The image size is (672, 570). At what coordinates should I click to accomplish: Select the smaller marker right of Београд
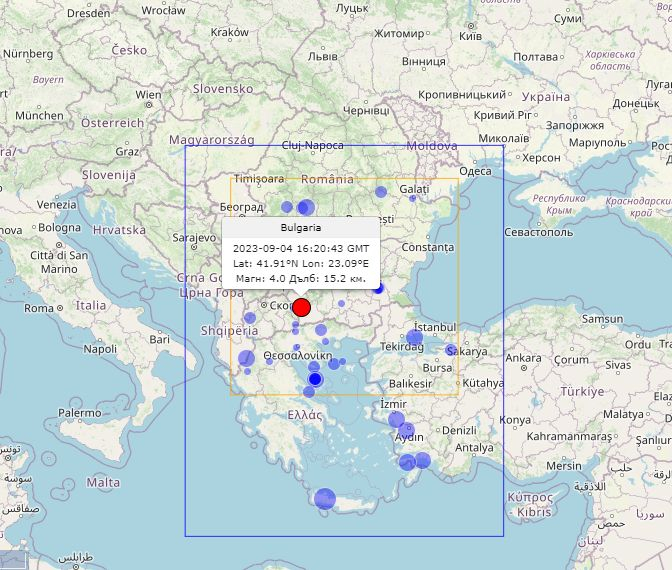pos(287,207)
